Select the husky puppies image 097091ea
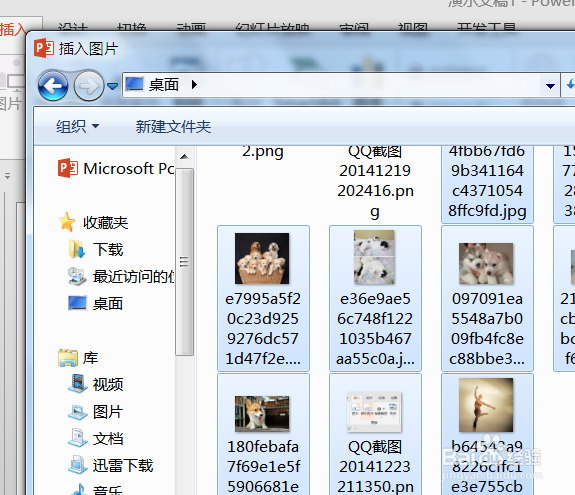This screenshot has height=495, width=575. [x=486, y=263]
